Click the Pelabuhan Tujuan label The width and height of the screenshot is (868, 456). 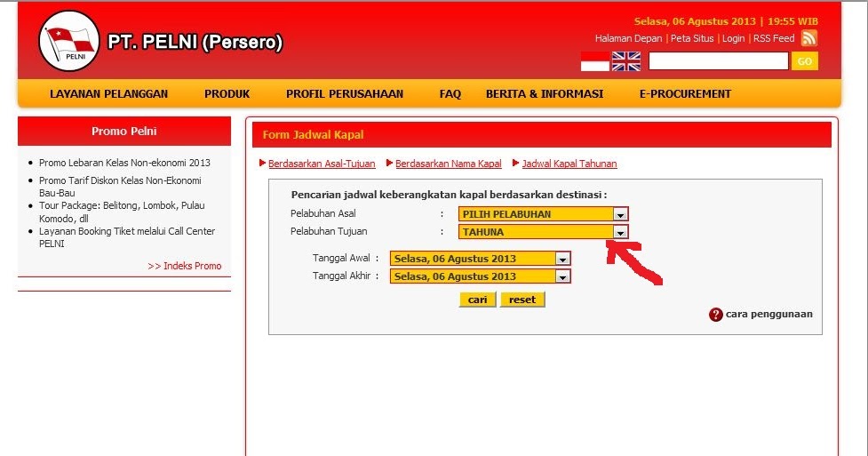tap(329, 231)
